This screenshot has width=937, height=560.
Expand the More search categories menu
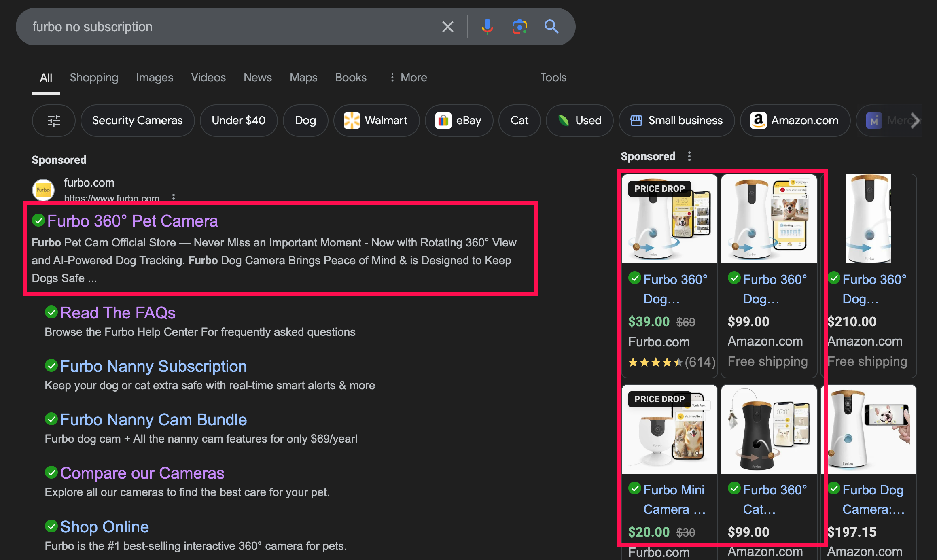[408, 78]
